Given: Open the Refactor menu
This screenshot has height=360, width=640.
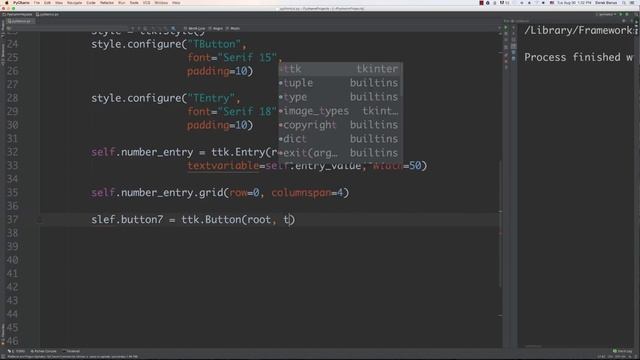Looking at the screenshot, I should [107, 3].
